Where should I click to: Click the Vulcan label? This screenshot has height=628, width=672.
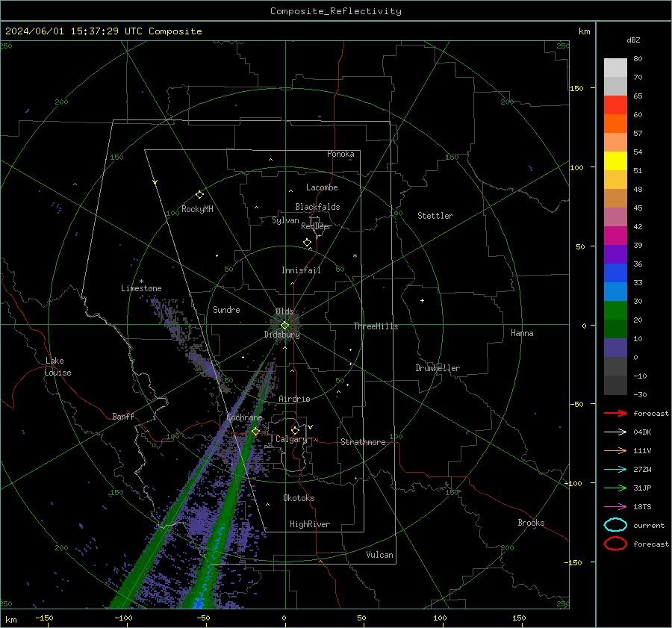click(x=379, y=555)
